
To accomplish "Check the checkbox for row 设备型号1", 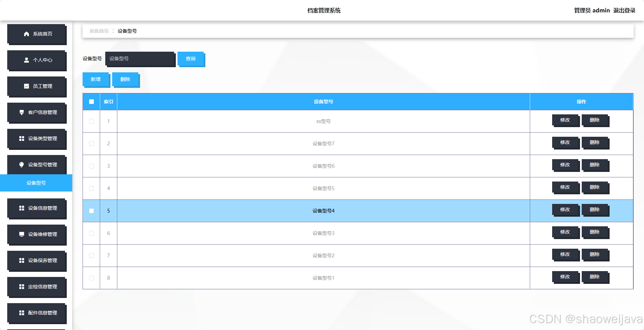I will point(92,278).
